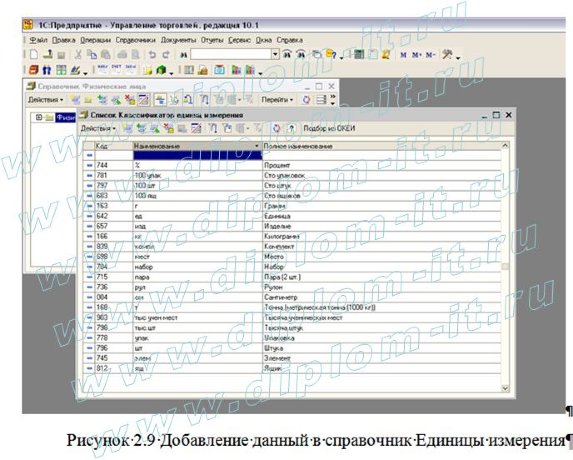
Task: Click the help question-mark icon in main toolbar
Action: 331,54
